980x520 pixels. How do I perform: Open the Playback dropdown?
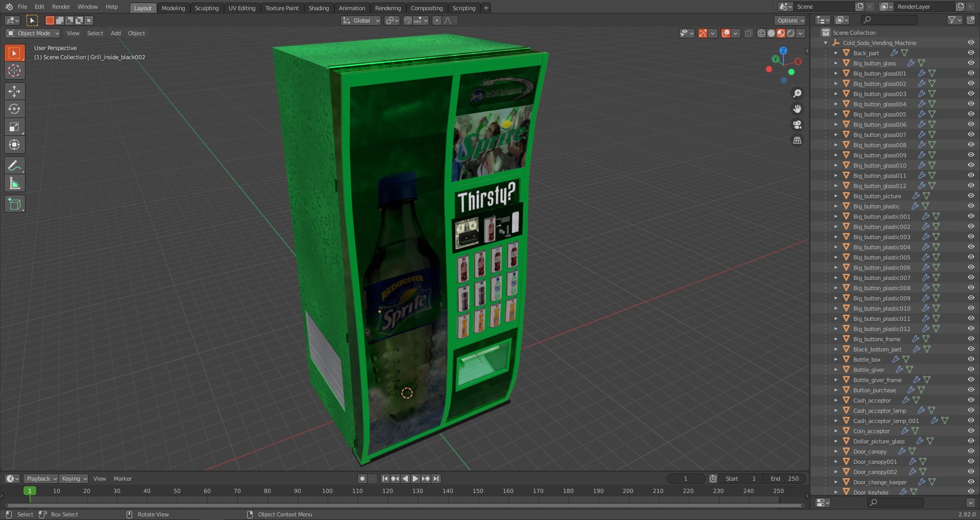point(41,479)
